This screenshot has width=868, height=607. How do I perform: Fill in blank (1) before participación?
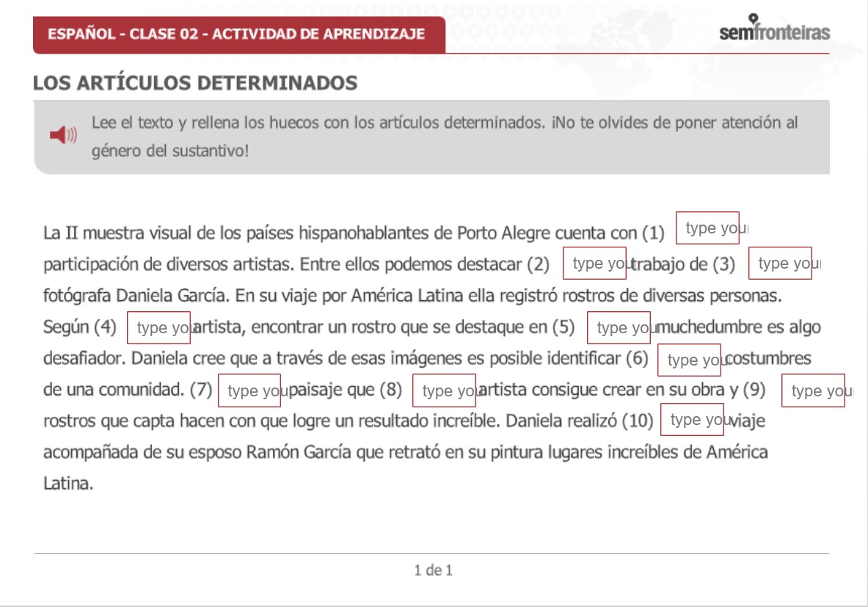[707, 228]
